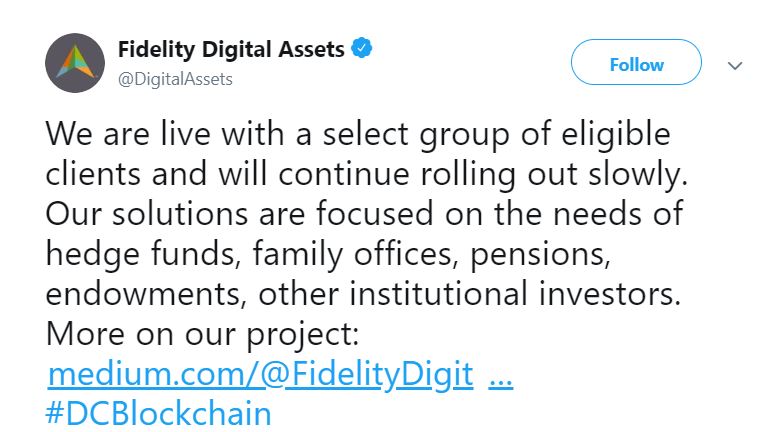
Task: Open the Fidelity Digital Assets display name
Action: click(x=231, y=49)
